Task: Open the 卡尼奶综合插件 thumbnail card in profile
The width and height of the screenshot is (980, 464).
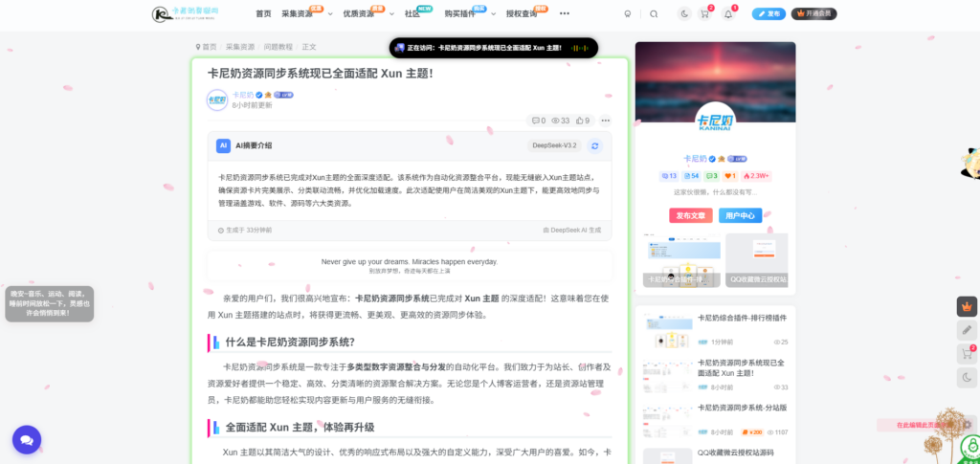Action: point(681,260)
